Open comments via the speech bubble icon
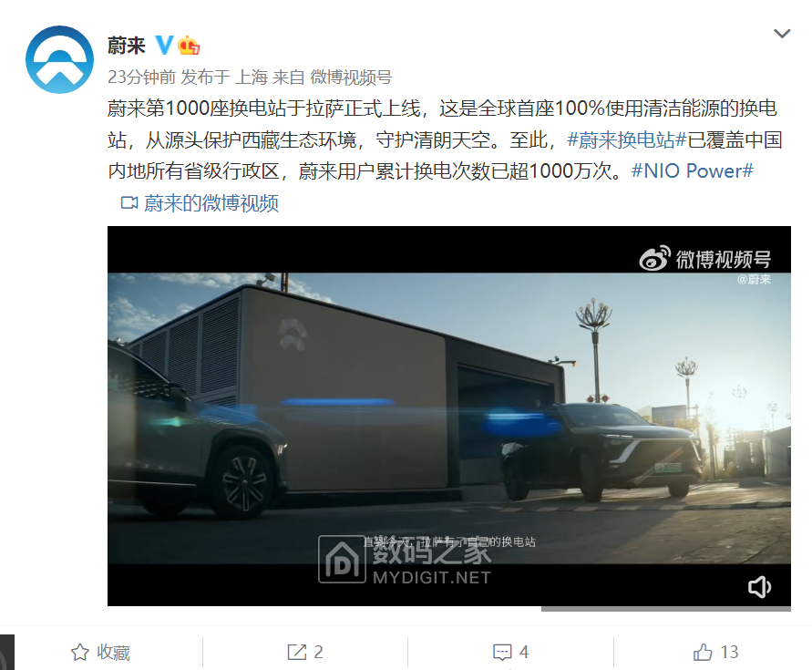This screenshot has width=812, height=670. [x=502, y=652]
